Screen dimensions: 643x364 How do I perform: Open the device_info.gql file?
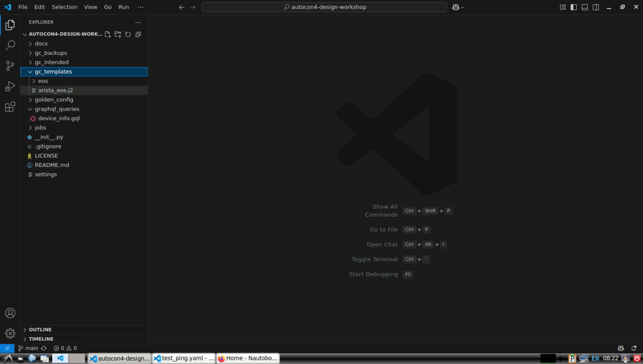59,118
